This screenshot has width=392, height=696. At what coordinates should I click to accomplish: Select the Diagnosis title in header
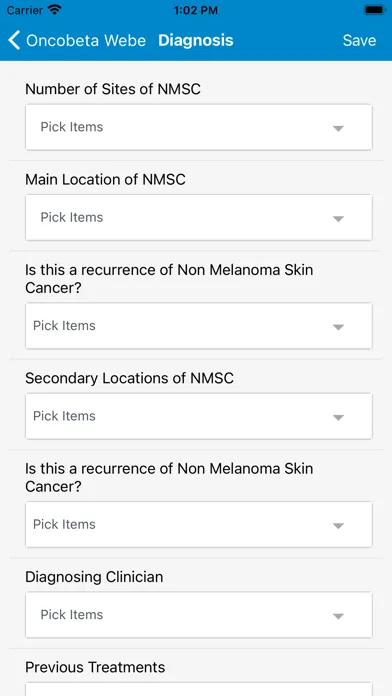coord(196,40)
